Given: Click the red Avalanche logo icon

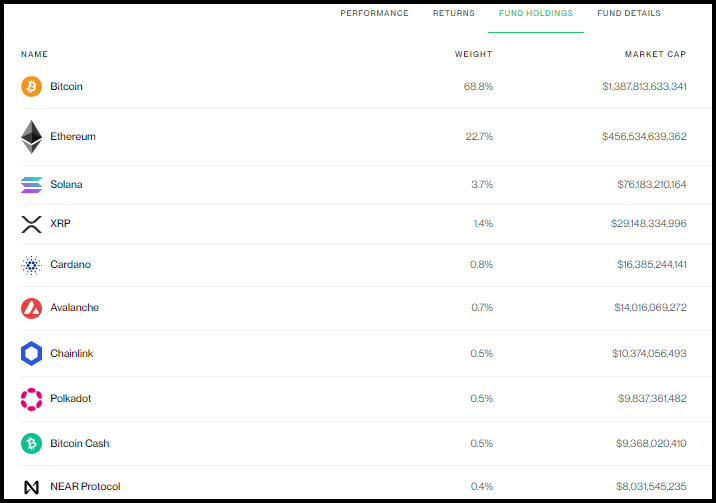Looking at the screenshot, I should [x=32, y=308].
